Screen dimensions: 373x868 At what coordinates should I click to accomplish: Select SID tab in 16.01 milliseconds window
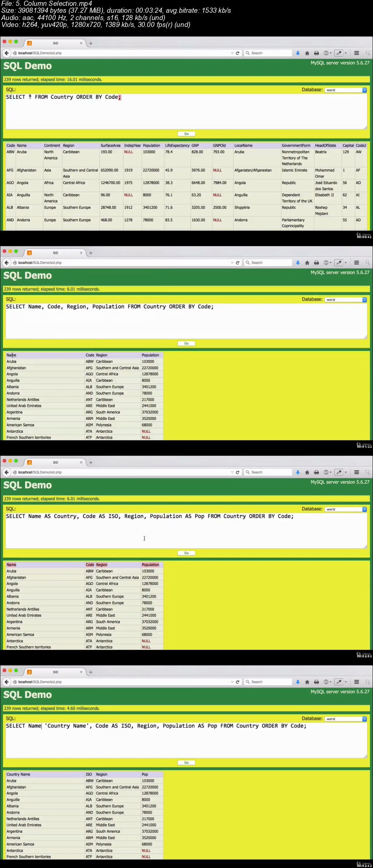coord(55,43)
